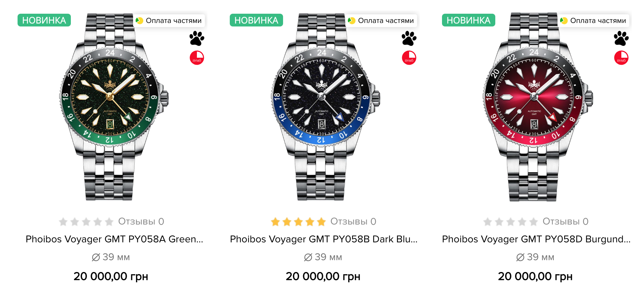Open the green Phoibos watch image
Image resolution: width=644 pixels, height=294 pixels.
(110, 107)
